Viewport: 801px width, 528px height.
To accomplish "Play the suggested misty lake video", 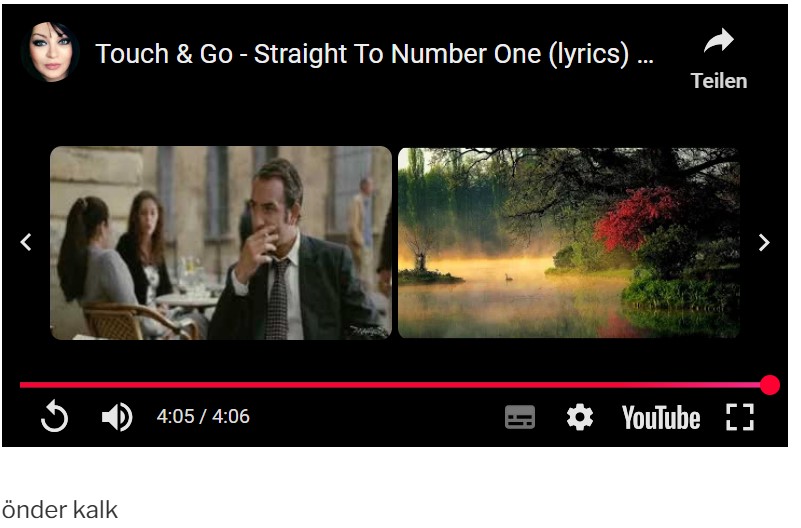I will (569, 243).
